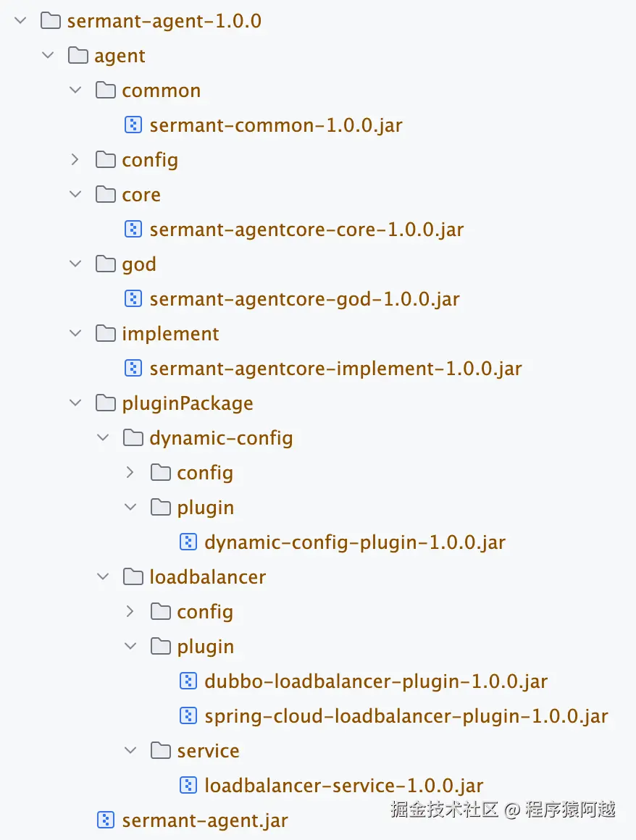Image resolution: width=636 pixels, height=840 pixels.
Task: Click the spring-cloud-loadbalancer-plugin jar icon
Action: [x=188, y=716]
